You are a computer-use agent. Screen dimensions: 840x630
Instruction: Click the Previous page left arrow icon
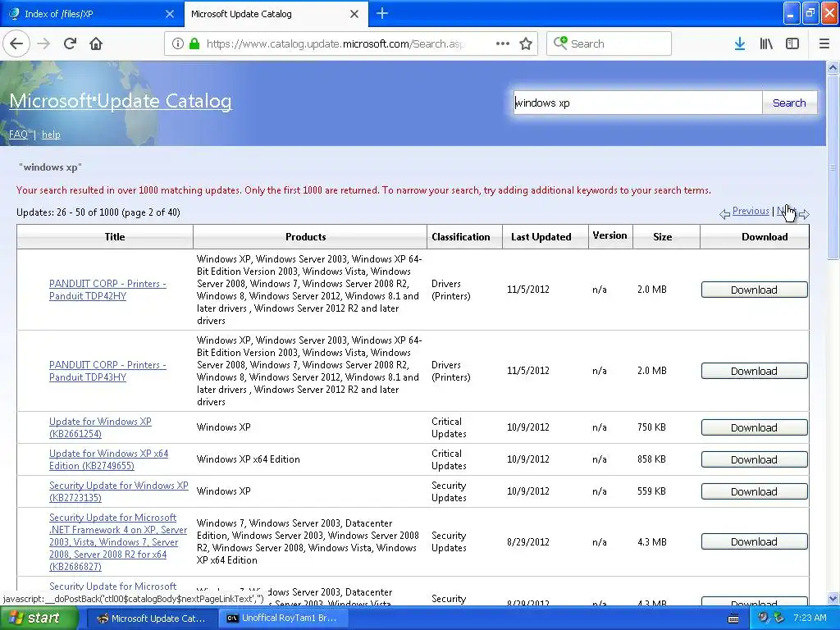724,214
